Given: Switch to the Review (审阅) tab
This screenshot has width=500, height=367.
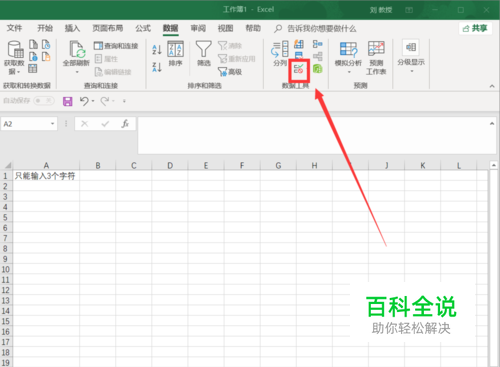Looking at the screenshot, I should coord(198,28).
